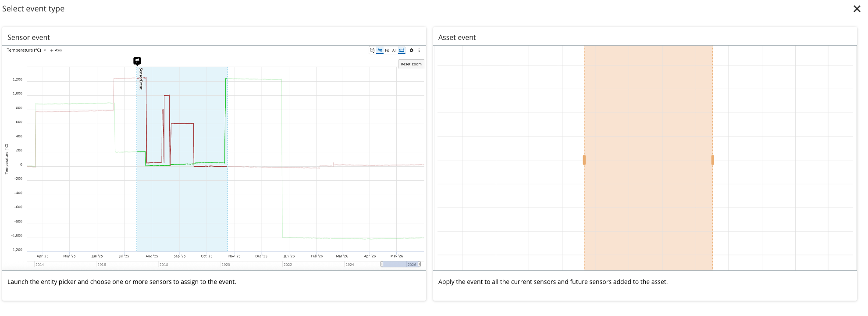868x316 pixels.
Task: Click the 2020 label in the navigator
Action: [x=226, y=265]
